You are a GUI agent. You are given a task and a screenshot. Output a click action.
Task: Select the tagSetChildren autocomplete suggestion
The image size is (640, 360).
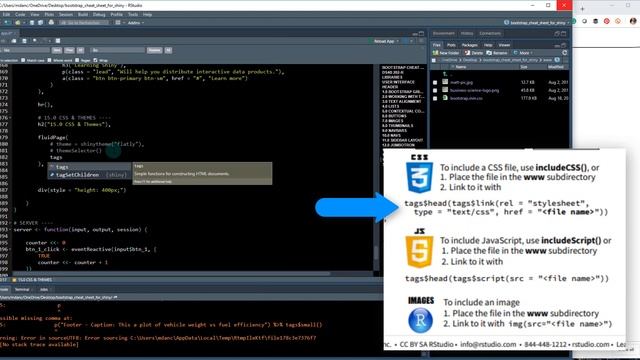89,175
